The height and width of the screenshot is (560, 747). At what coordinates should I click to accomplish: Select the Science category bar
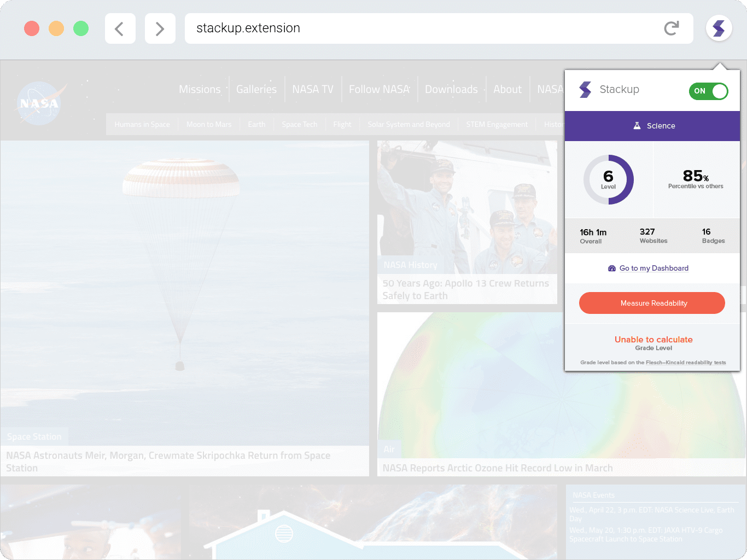(652, 126)
